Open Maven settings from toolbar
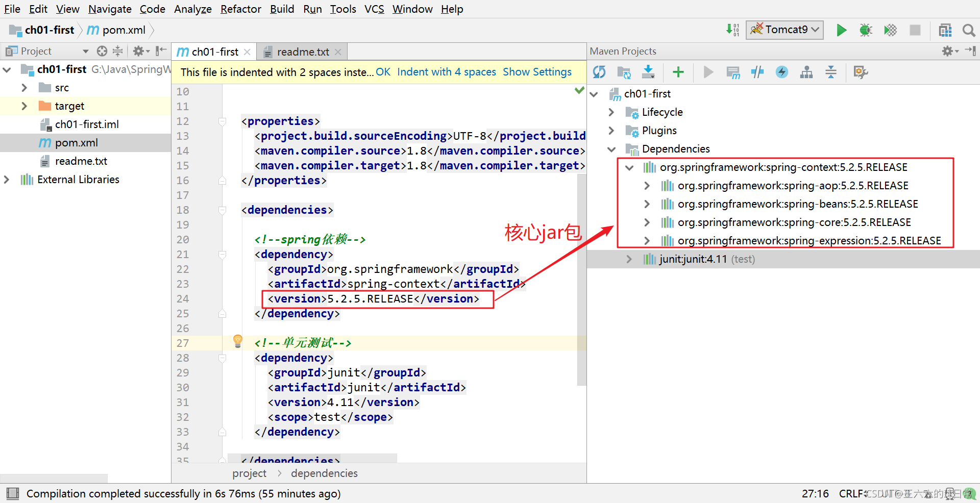 click(861, 72)
